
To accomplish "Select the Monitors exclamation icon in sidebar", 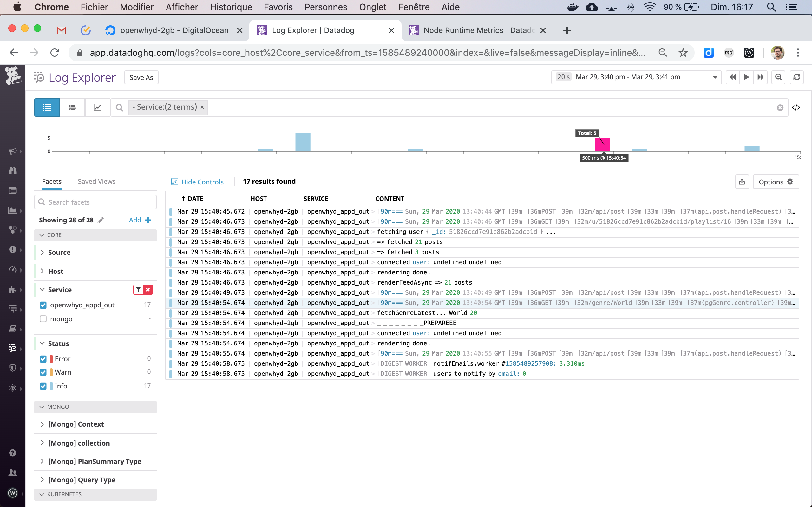I will point(13,250).
